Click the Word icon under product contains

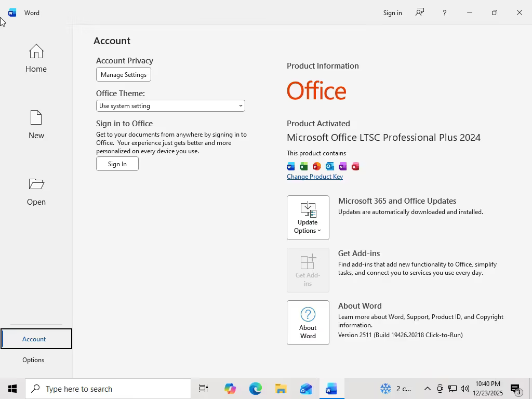[x=291, y=166]
